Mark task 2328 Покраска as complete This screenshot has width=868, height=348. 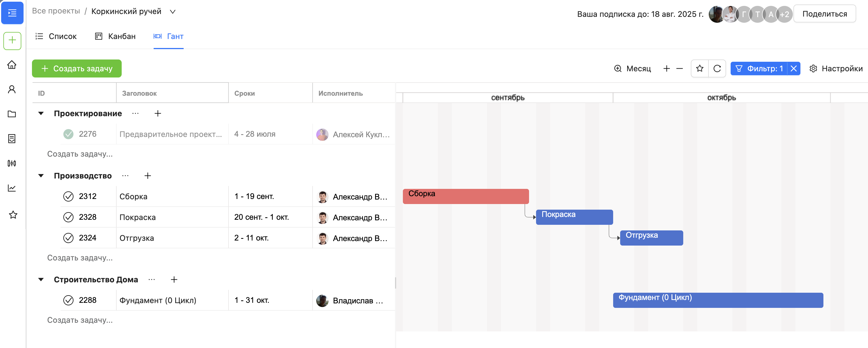[68, 217]
